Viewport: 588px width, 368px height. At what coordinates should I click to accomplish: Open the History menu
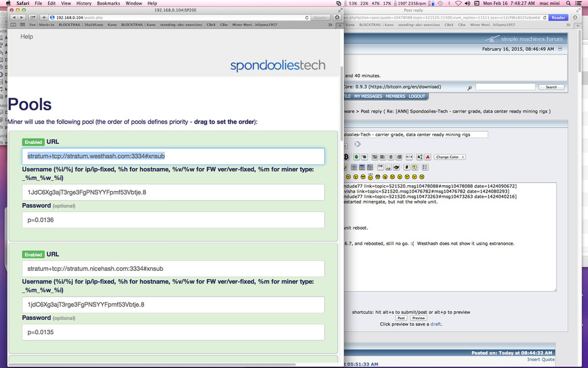pyautogui.click(x=84, y=3)
